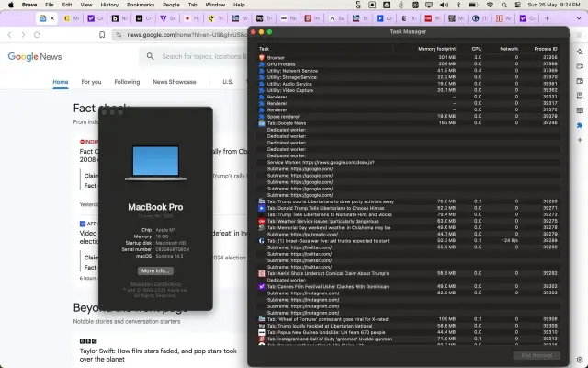The image size is (588, 368).
Task: Open the People menu
Action: point(171,5)
